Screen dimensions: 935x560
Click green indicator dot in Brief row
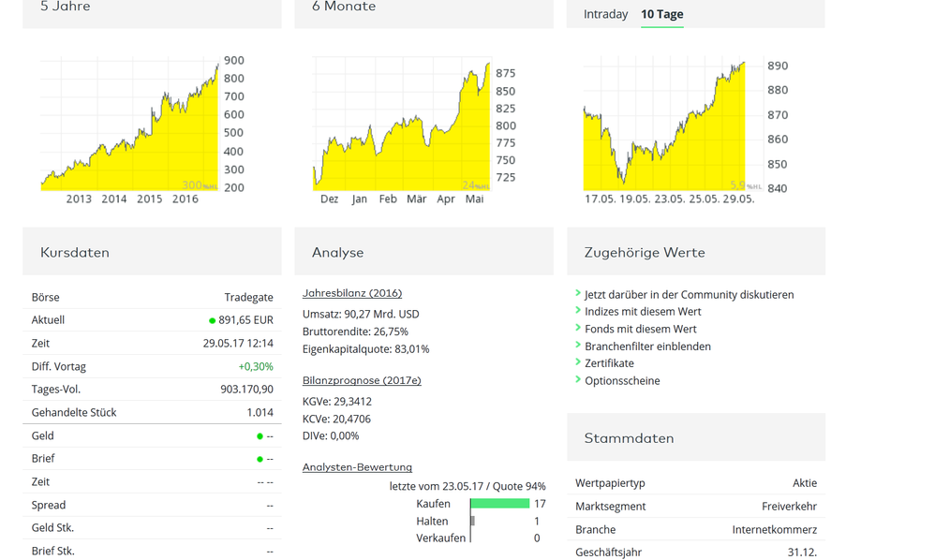pos(260,459)
